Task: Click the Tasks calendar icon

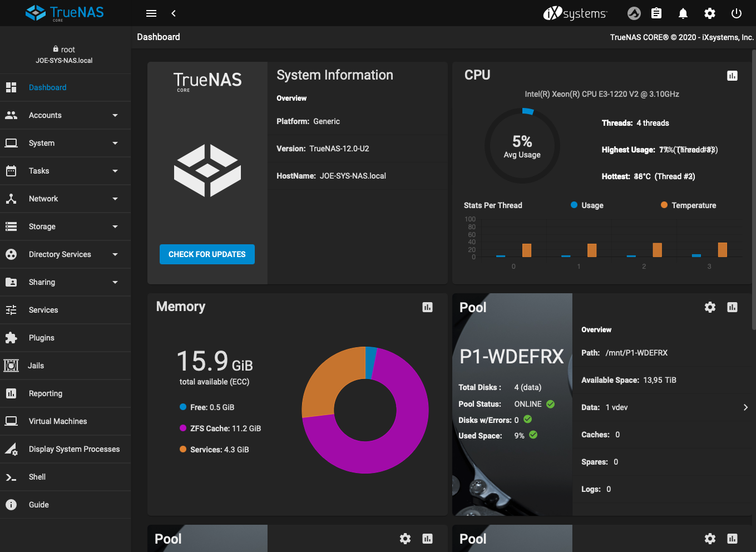Action: point(11,171)
